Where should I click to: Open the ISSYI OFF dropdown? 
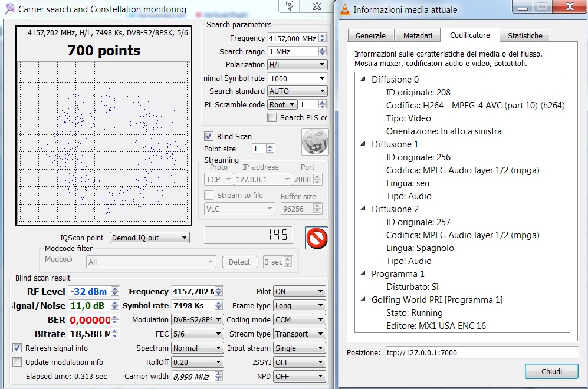pos(299,362)
